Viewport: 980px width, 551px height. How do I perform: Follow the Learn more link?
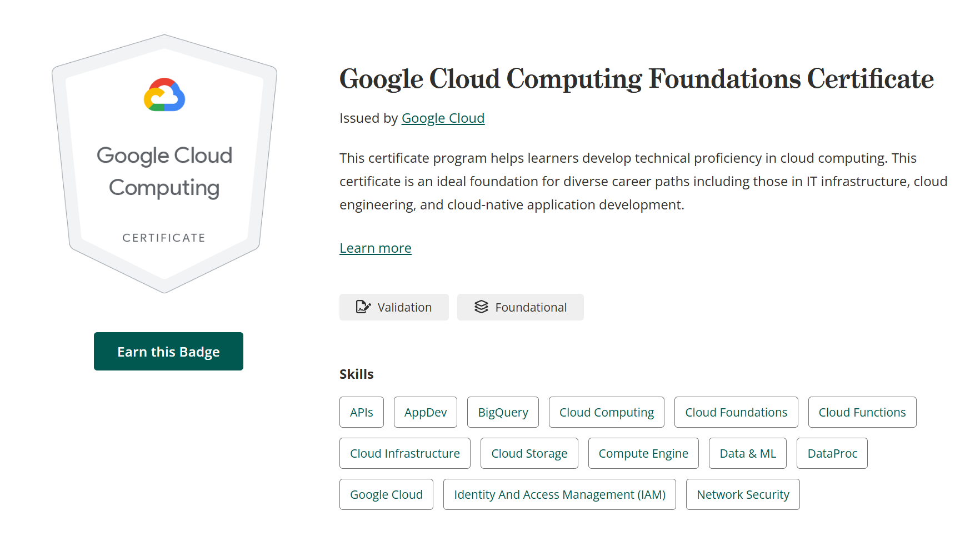click(x=376, y=248)
